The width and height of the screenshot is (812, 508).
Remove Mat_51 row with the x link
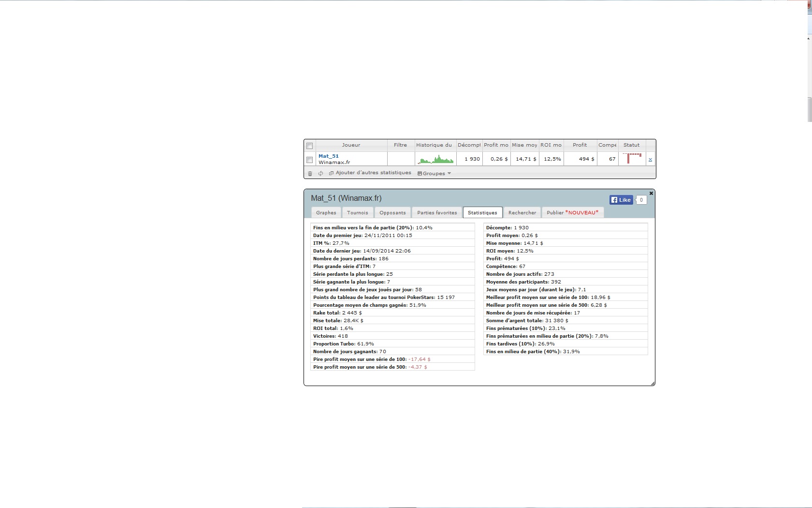pos(650,159)
